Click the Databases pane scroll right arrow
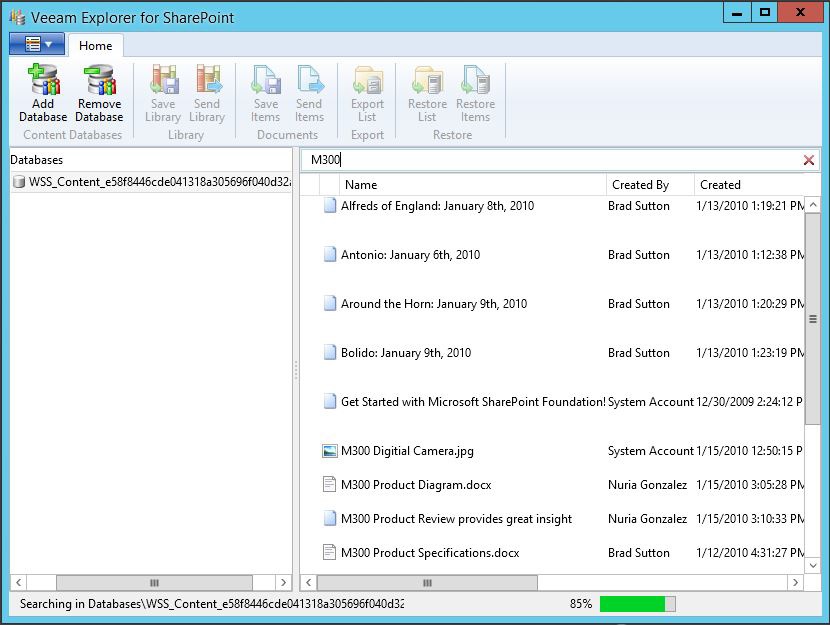Image resolution: width=830 pixels, height=625 pixels. pos(283,583)
